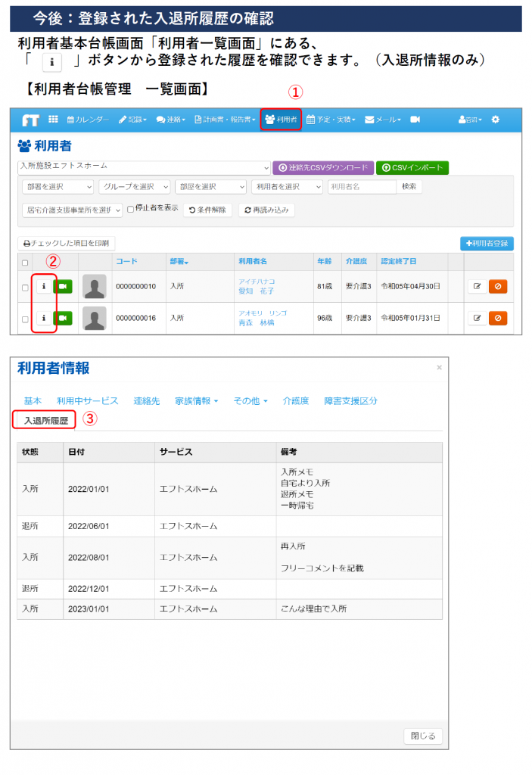The height and width of the screenshot is (775, 532).
Task: Click 連絡先CSVダウンロード button
Action: coord(323,168)
